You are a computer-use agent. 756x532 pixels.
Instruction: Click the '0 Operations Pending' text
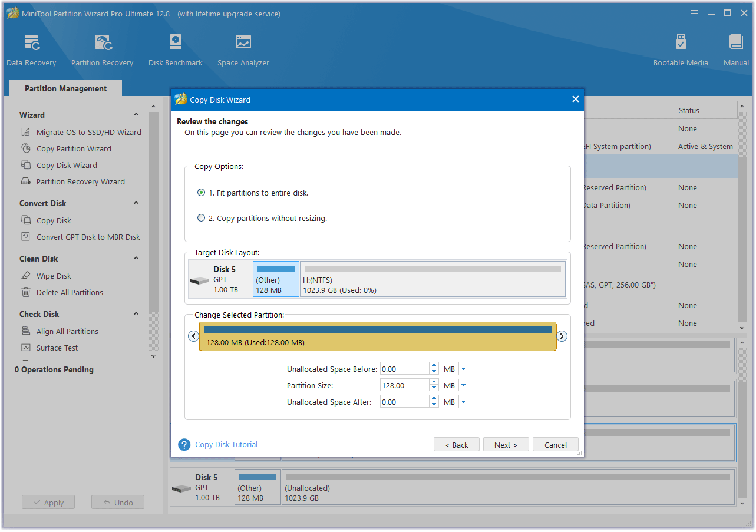point(54,369)
